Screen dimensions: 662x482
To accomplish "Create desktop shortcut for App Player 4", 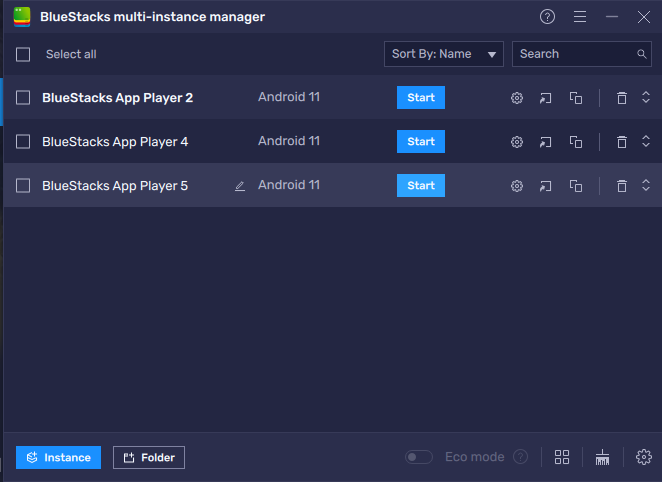I will [545, 142].
